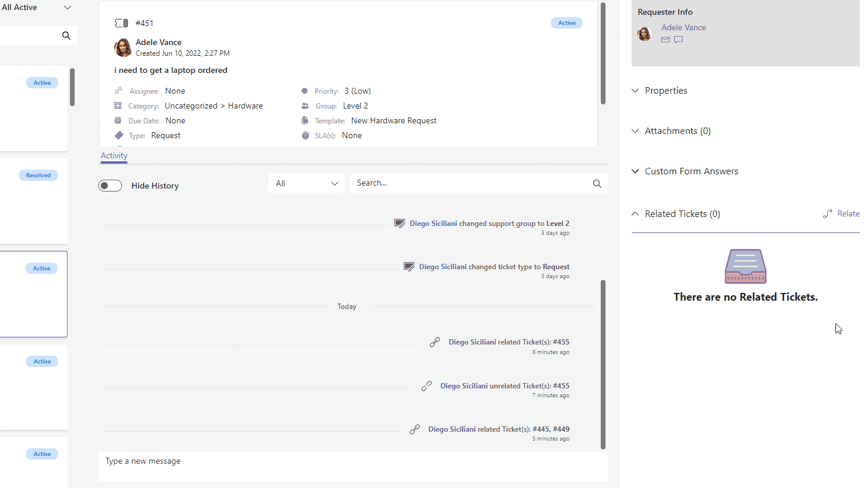Open Adele Vance requester profile link

pos(683,28)
